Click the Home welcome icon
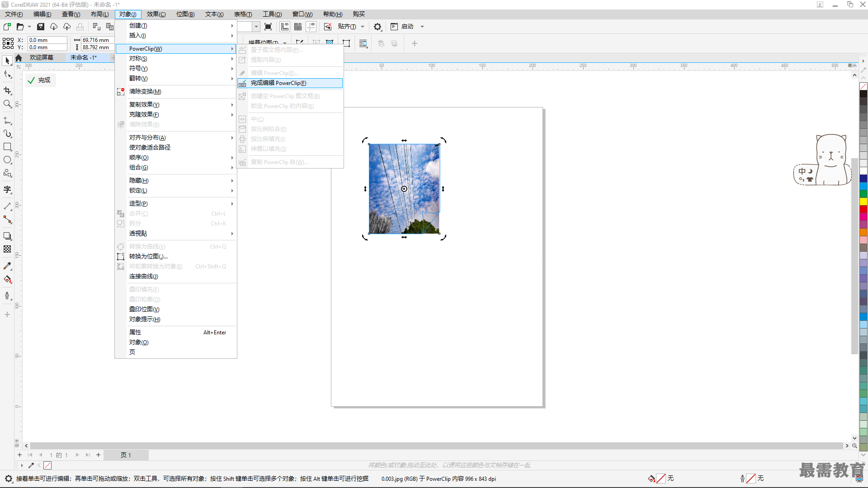 [x=19, y=58]
